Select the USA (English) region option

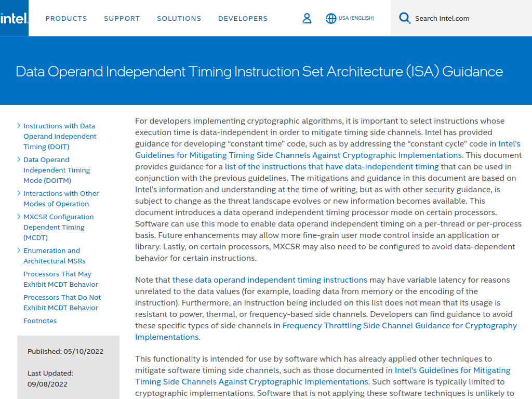coord(356,18)
